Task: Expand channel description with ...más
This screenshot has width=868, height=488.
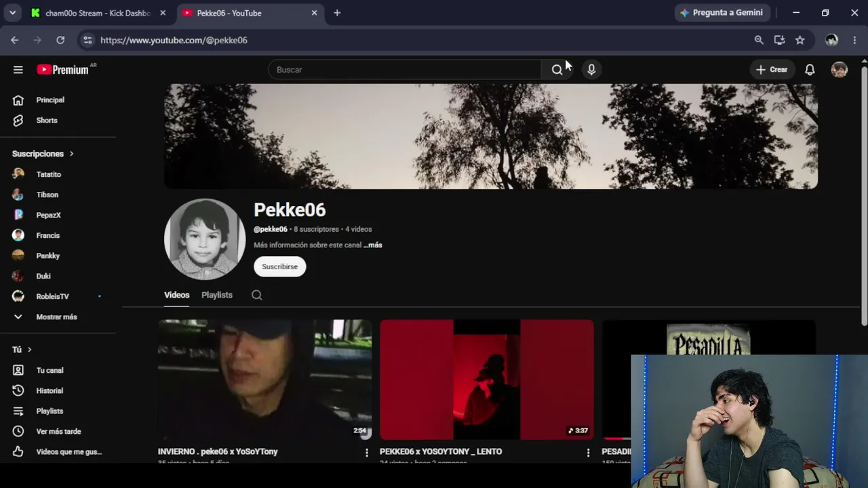Action: click(373, 245)
